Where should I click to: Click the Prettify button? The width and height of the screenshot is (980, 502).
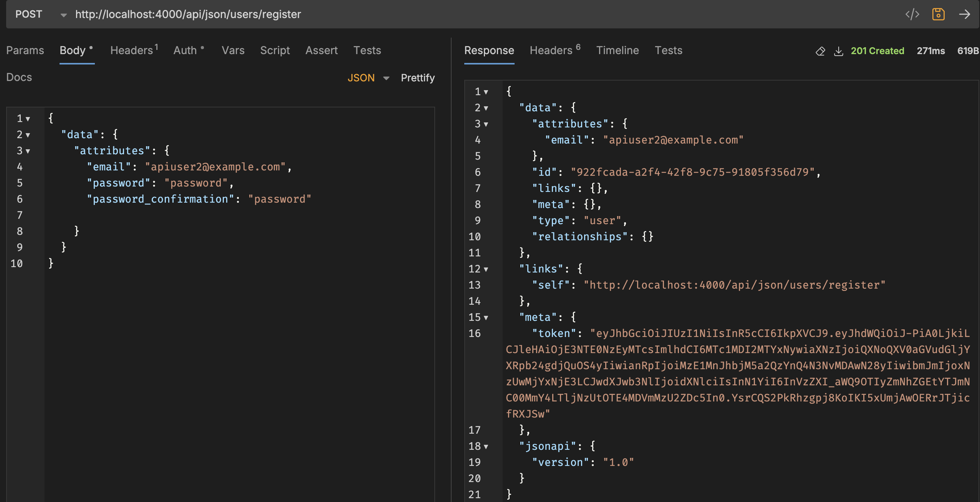[417, 78]
